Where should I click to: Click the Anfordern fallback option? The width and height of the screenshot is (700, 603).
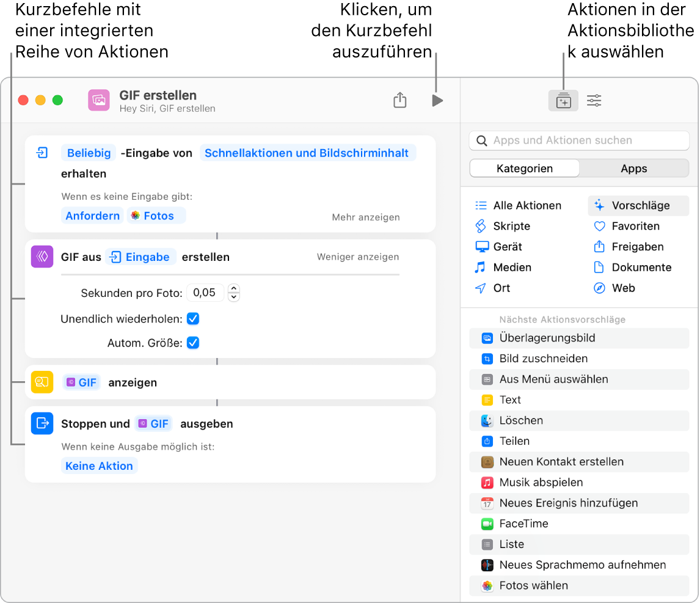(x=92, y=215)
